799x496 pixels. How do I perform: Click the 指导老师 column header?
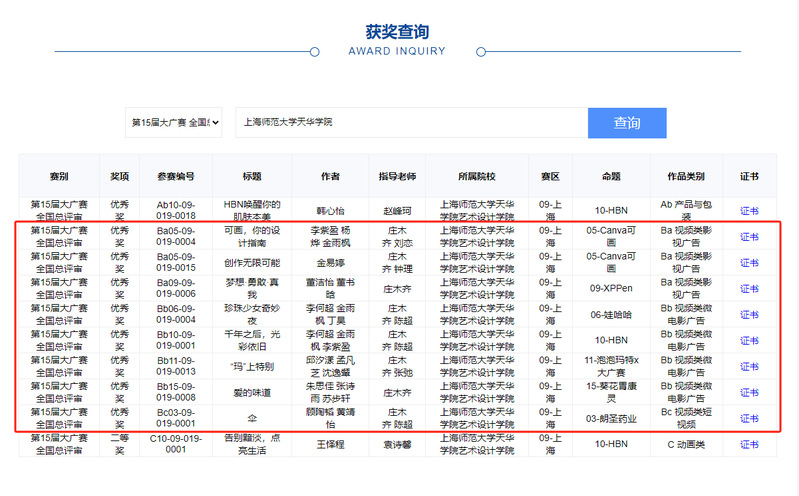click(x=397, y=176)
